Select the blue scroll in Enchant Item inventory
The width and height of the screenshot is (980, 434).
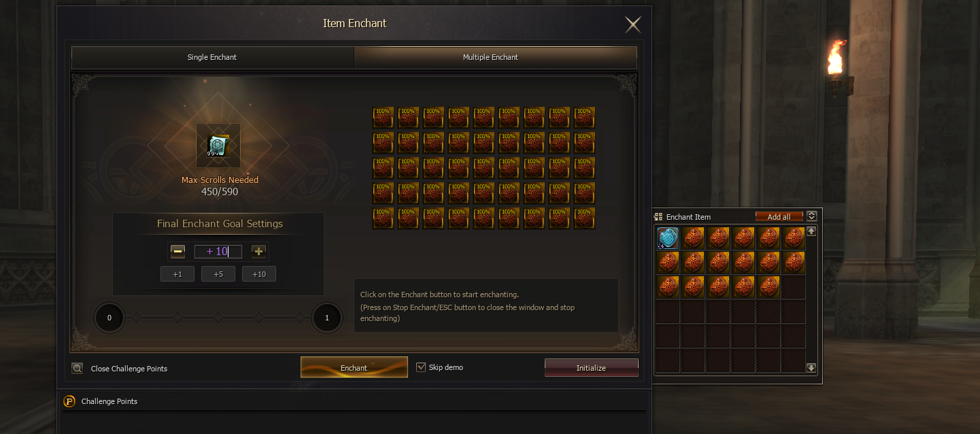pos(668,238)
